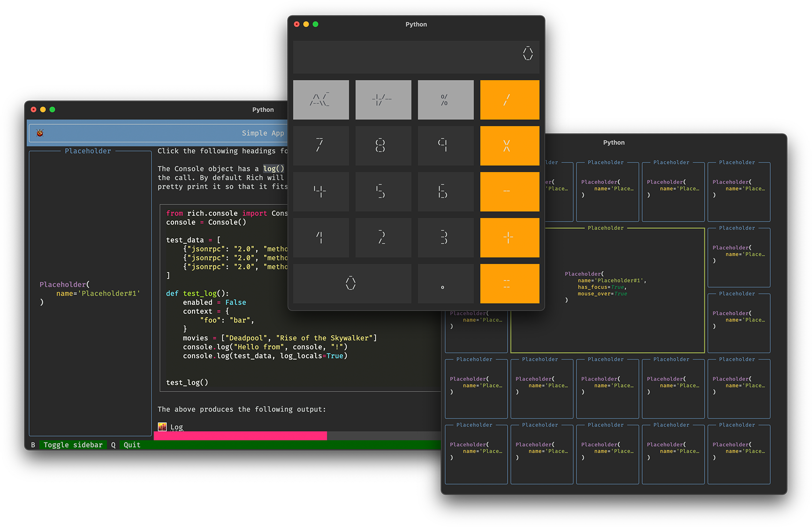Click the Log heading link
Image resolution: width=812 pixels, height=527 pixels.
point(176,427)
